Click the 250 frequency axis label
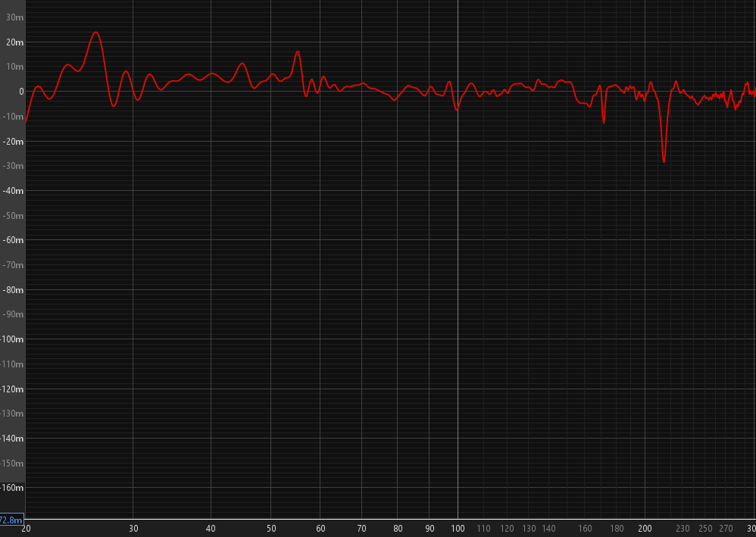The height and width of the screenshot is (537, 756). click(705, 529)
